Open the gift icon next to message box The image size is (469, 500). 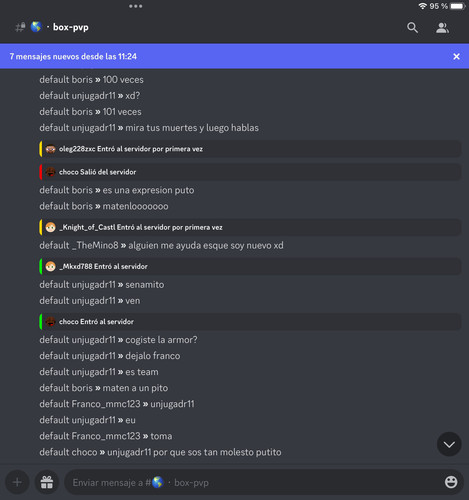47,482
